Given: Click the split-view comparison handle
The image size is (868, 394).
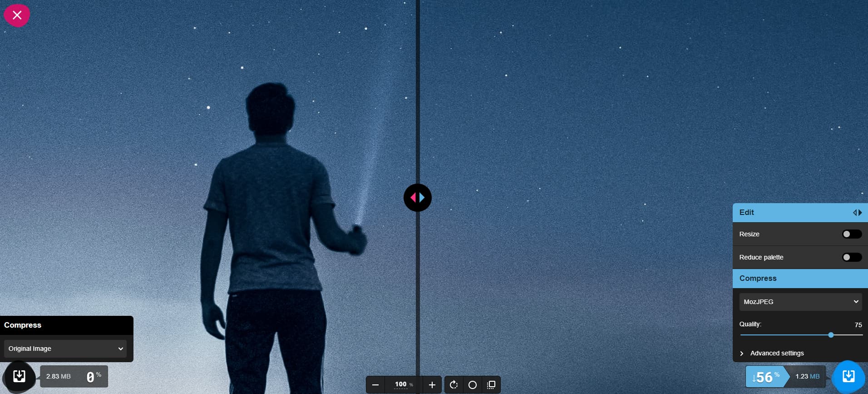Looking at the screenshot, I should [418, 198].
